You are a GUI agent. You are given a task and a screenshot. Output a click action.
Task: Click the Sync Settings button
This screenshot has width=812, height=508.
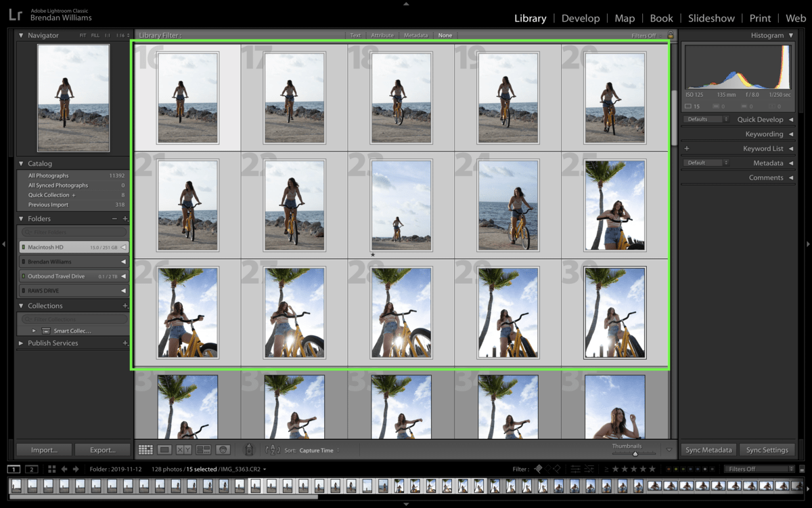point(767,450)
